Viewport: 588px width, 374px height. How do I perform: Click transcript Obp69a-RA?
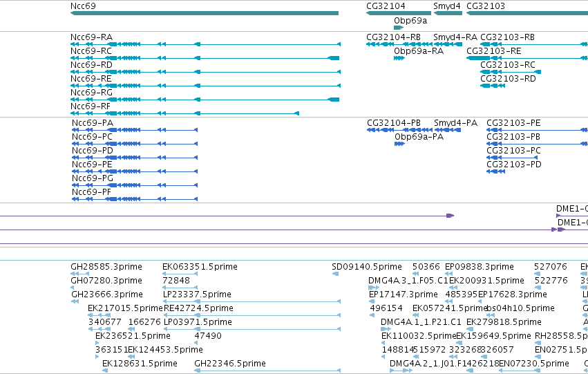(x=399, y=58)
